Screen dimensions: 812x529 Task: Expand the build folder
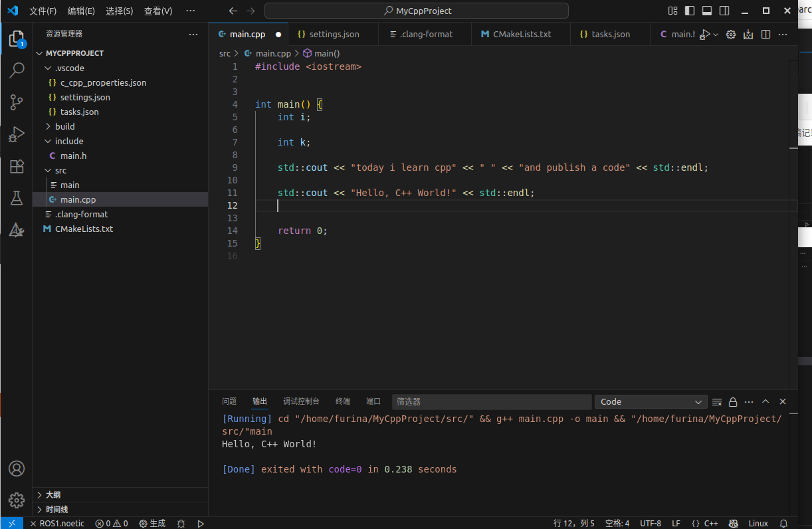64,126
